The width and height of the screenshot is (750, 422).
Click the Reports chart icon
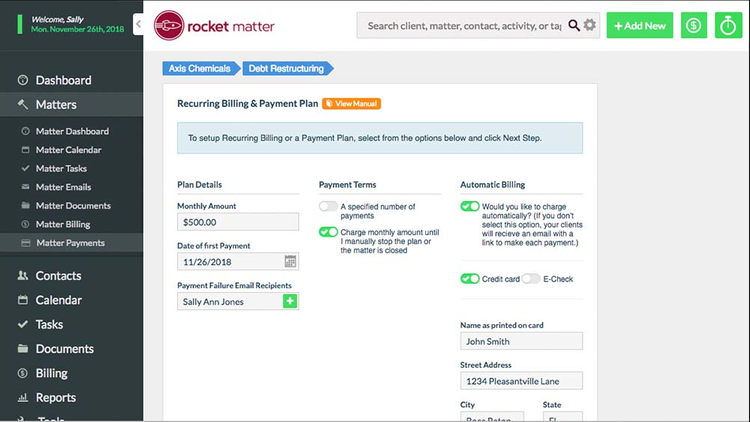22,397
